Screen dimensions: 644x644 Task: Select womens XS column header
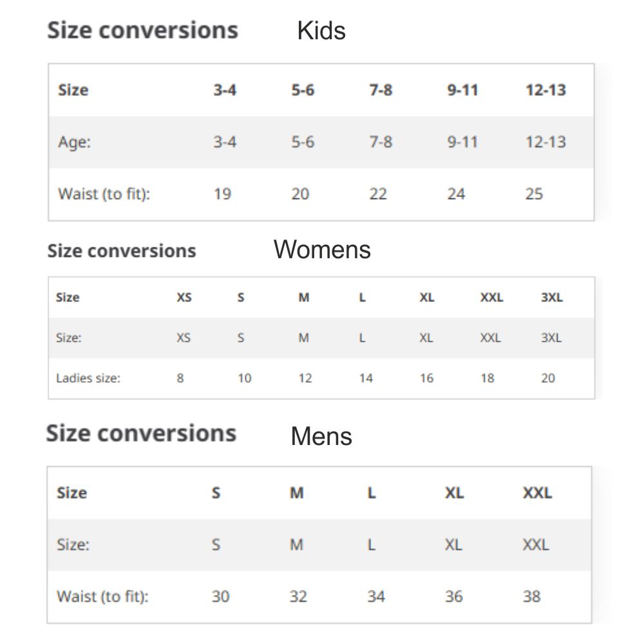pos(184,298)
